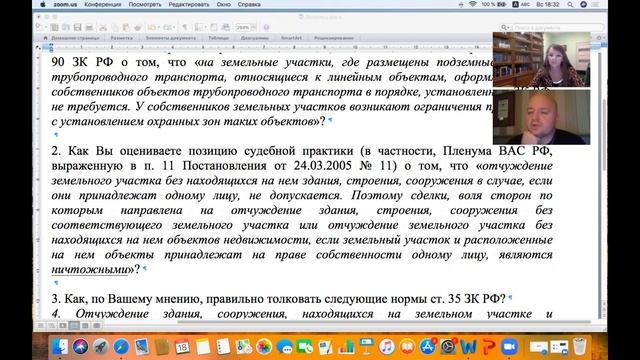Click the Undo arrow toolbar icon
Viewport: 640px width, 360px height.
coord(152,27)
